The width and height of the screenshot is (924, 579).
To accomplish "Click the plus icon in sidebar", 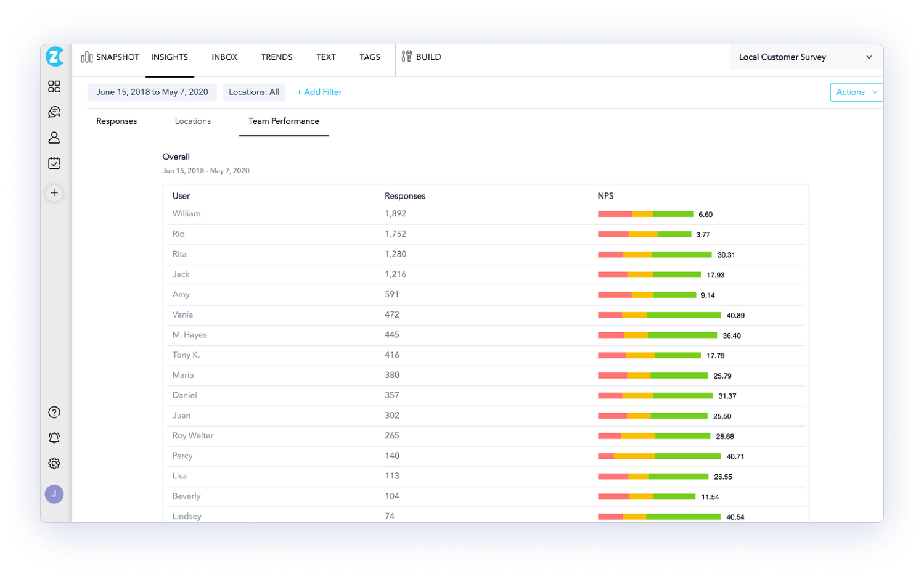I will [54, 193].
